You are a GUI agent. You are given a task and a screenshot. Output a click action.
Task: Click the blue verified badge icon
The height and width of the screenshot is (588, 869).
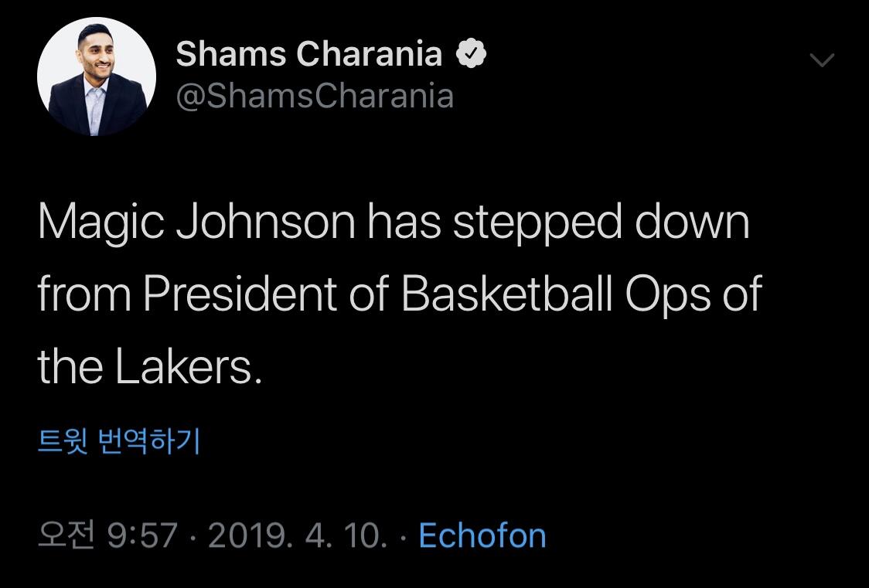[x=472, y=54]
